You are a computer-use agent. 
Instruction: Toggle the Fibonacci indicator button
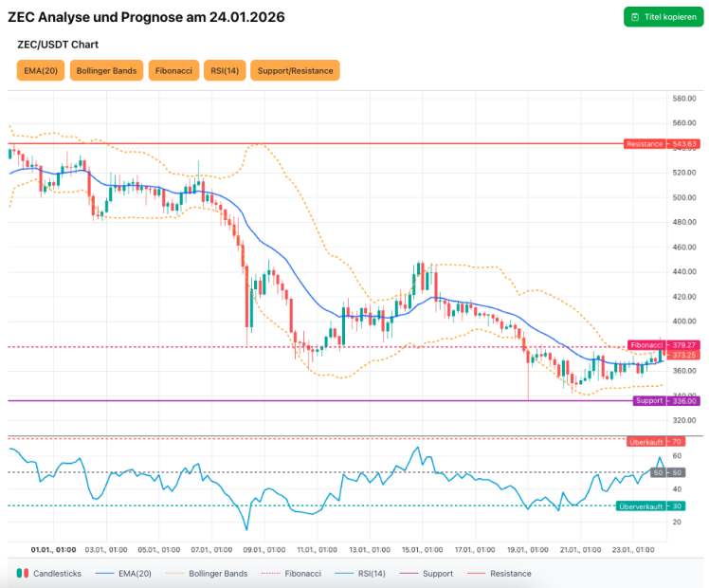(173, 70)
